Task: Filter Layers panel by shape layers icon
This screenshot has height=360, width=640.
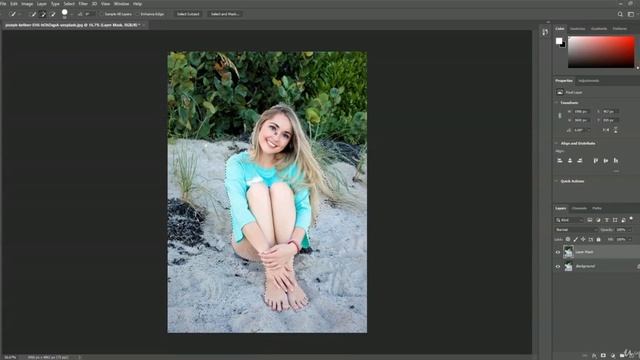Action: coord(615,220)
